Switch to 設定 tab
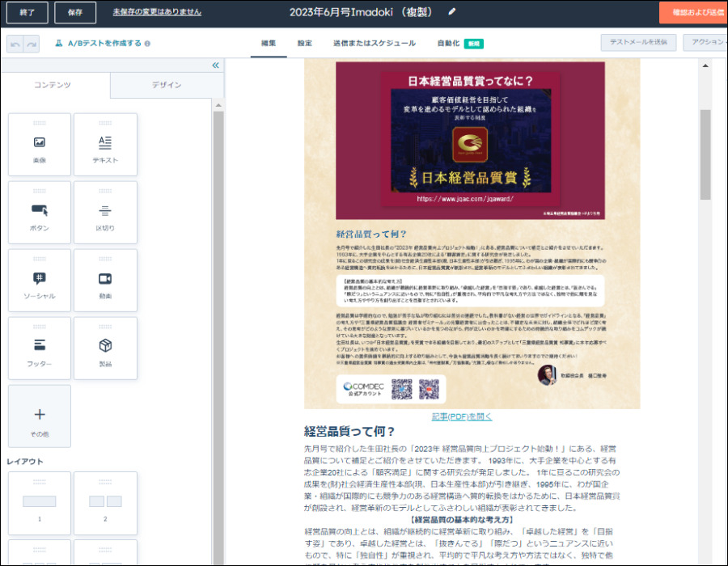The image size is (728, 566). [305, 43]
